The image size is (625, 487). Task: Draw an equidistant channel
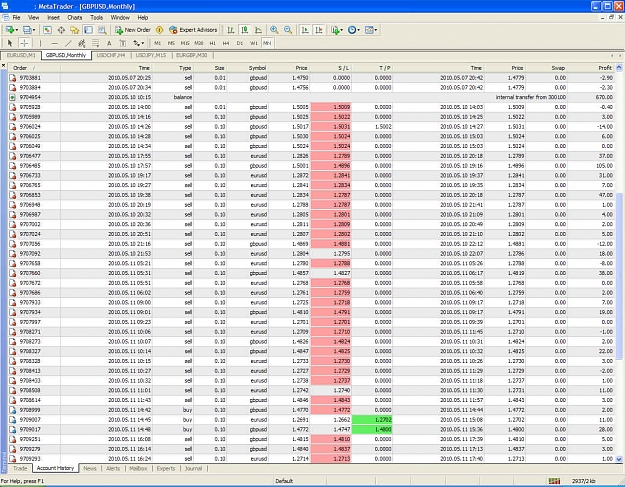coord(82,43)
